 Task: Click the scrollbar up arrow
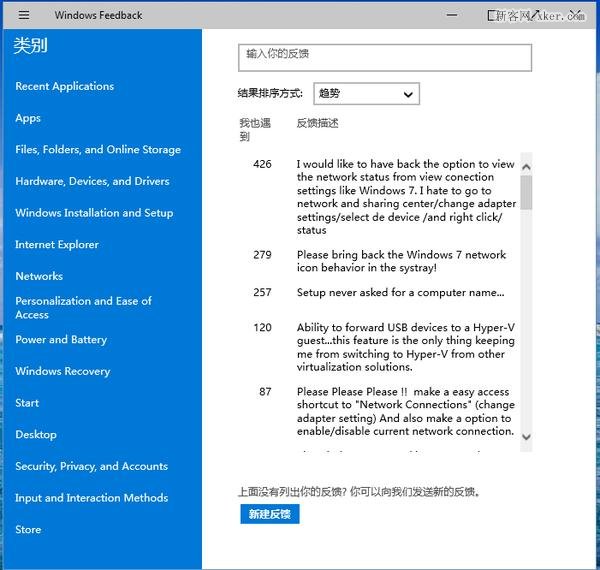coord(527,166)
